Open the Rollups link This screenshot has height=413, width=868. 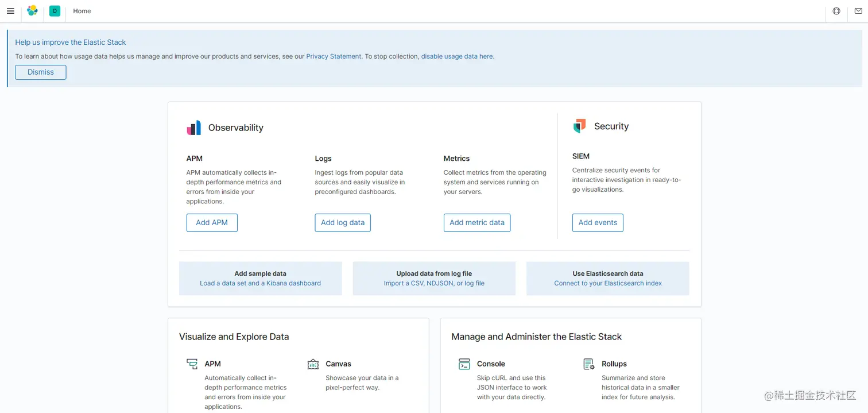(x=614, y=364)
